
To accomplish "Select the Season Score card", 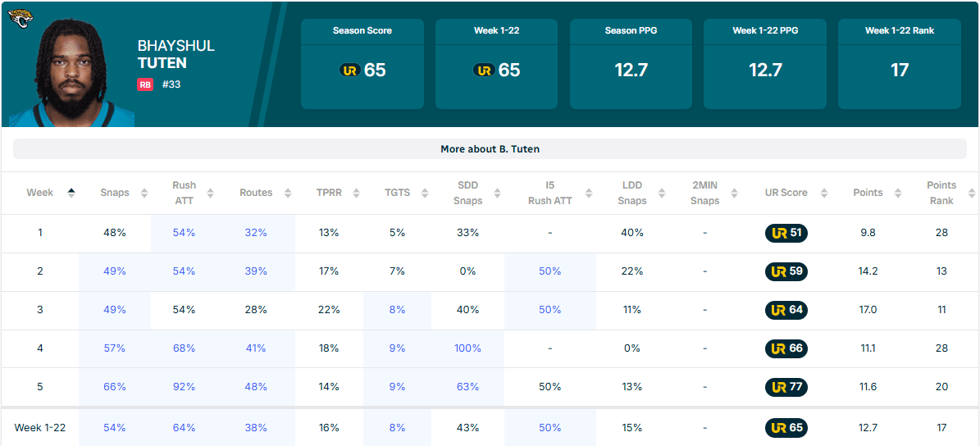I will (362, 64).
